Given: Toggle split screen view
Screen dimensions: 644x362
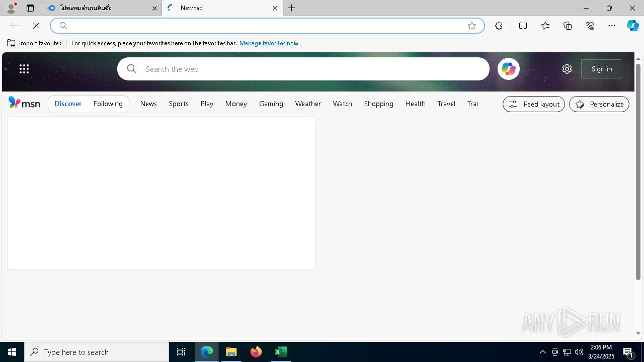Looking at the screenshot, I should point(523,26).
